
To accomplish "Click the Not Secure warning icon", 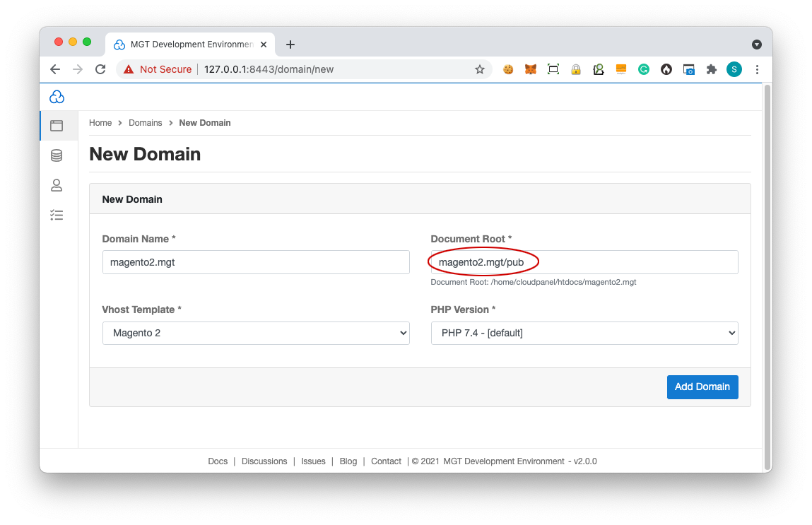I will (129, 69).
